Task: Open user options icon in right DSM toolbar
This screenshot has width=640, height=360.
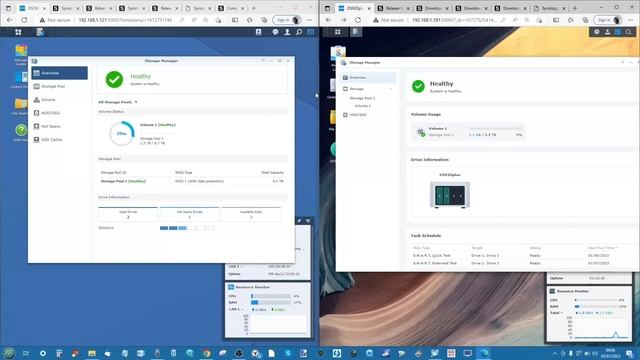Action: (607, 32)
